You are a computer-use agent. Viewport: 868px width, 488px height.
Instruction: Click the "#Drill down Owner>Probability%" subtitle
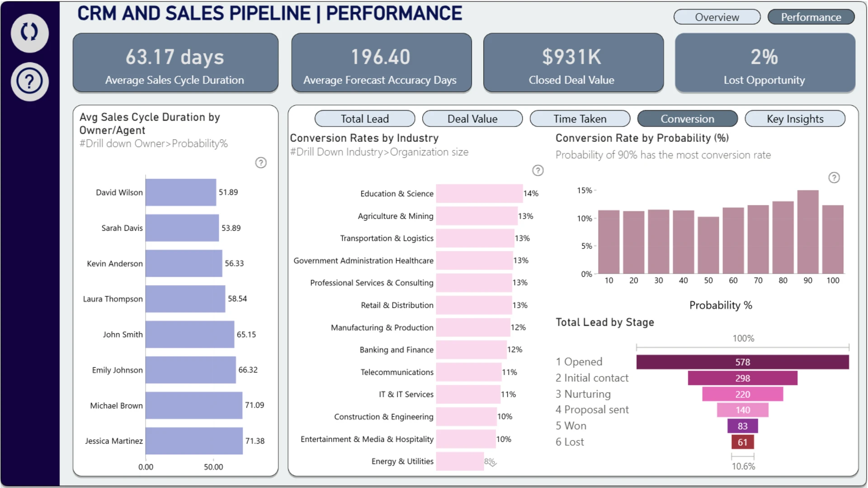[x=154, y=144]
